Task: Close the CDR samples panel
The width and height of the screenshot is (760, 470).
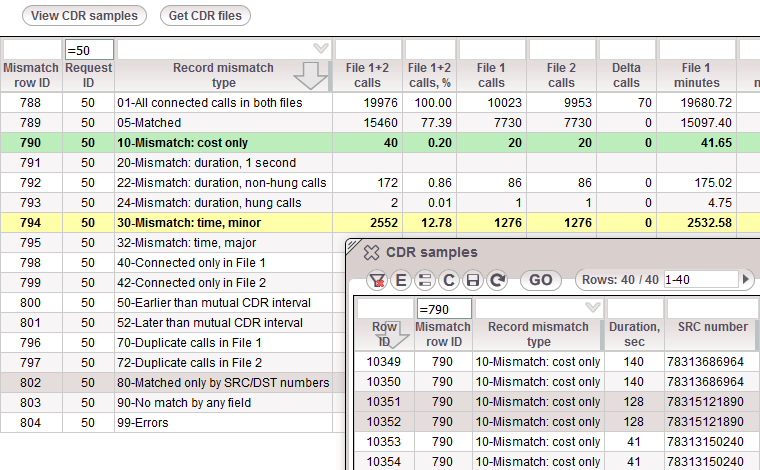Action: [x=370, y=253]
